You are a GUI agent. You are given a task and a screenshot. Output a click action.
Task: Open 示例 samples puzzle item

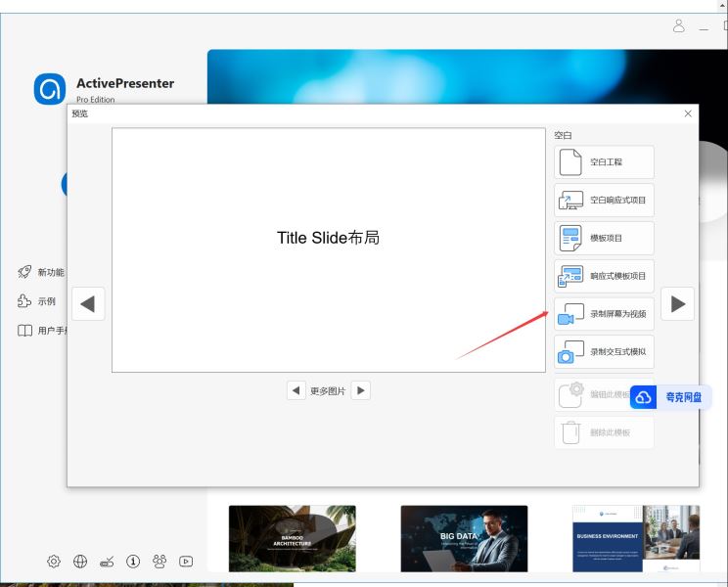click(x=36, y=301)
